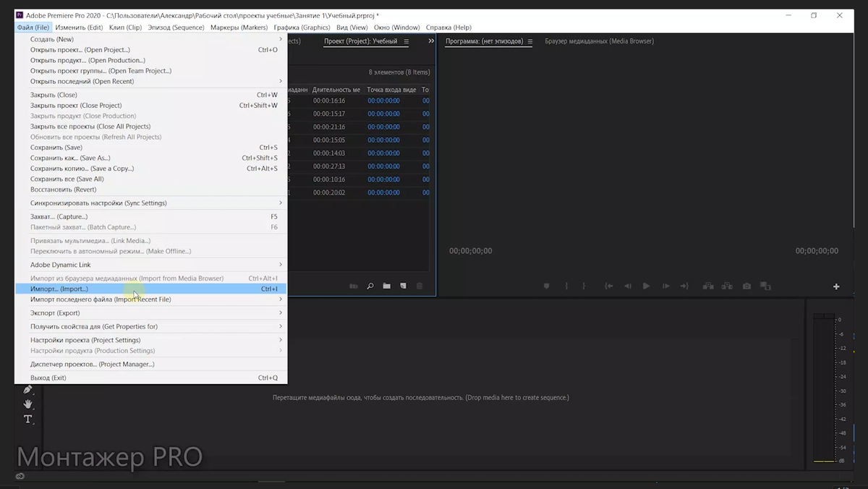Expand hidden panel tabs with double chevron

[x=431, y=41]
